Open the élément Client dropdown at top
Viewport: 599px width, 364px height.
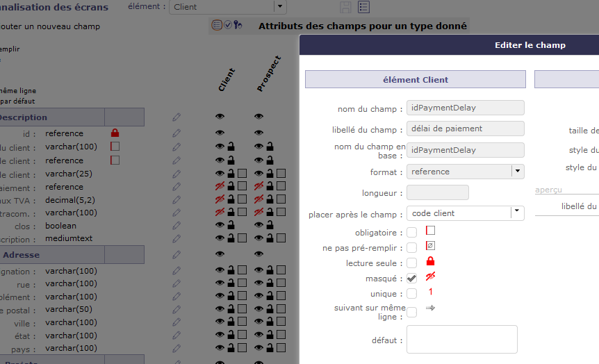pyautogui.click(x=280, y=7)
